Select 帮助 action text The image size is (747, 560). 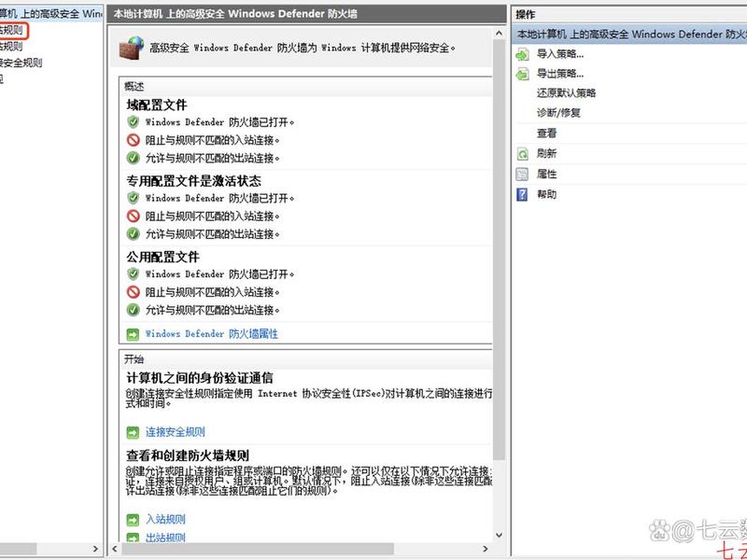[547, 195]
